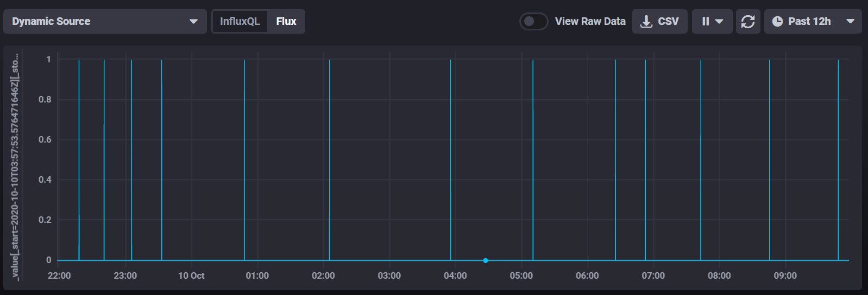Select the Flux query tab
Image resolution: width=868 pixels, height=295 pixels.
pyautogui.click(x=286, y=21)
